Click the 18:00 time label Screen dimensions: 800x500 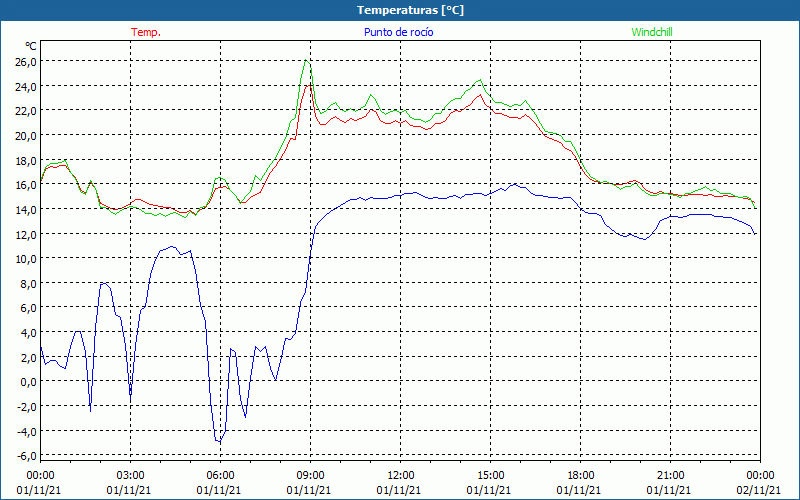581,476
